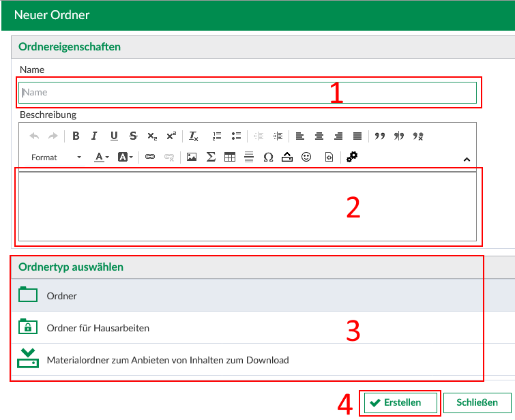Viewport: 515px width, 420px height.
Task: Insert a bulleted list
Action: point(236,136)
